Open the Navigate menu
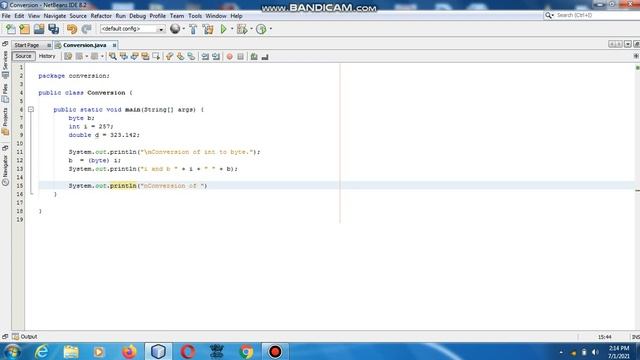 (55, 16)
